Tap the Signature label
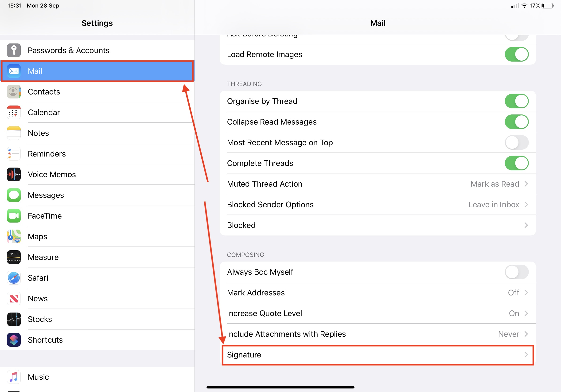Image resolution: width=561 pixels, height=392 pixels. tap(244, 355)
